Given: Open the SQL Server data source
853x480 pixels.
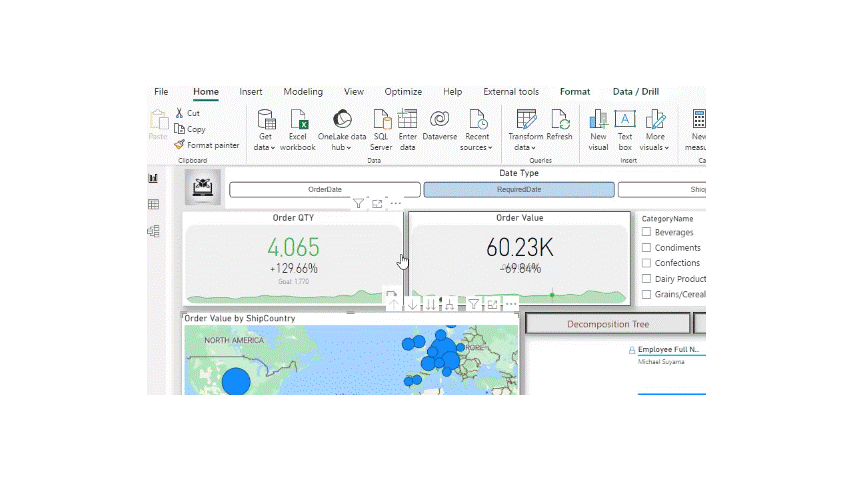Looking at the screenshot, I should (x=382, y=120).
